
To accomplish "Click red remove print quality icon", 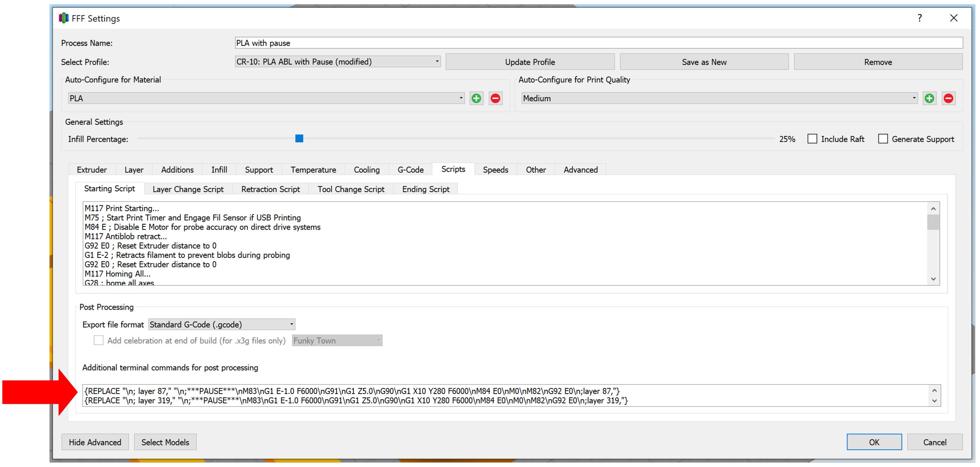I will click(x=948, y=98).
